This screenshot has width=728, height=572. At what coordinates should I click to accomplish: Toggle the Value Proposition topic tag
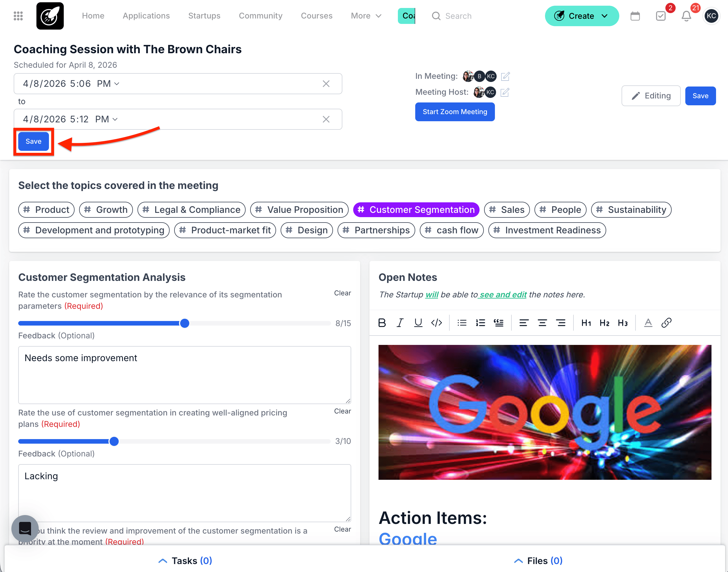coord(299,210)
